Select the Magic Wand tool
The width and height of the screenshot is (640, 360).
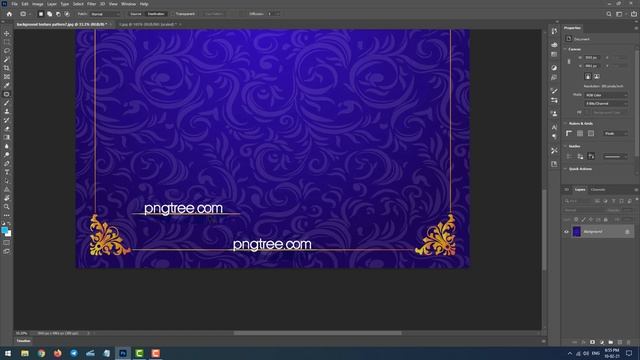coord(7,59)
